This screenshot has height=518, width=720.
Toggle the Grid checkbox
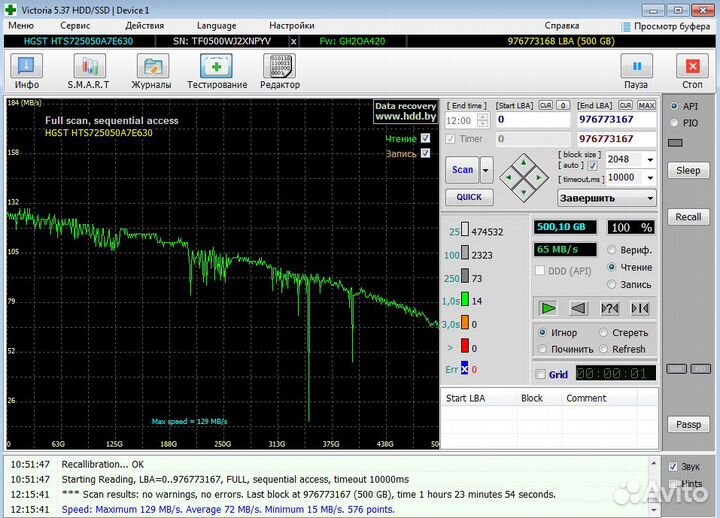pos(541,375)
